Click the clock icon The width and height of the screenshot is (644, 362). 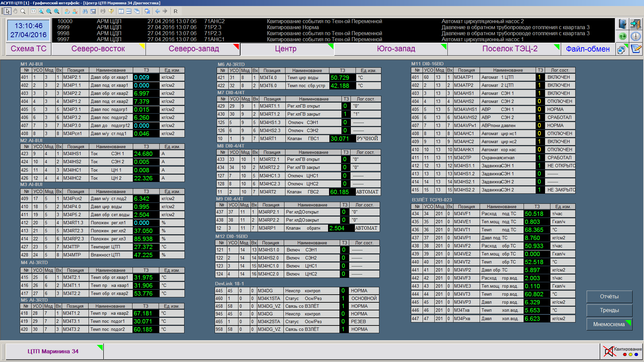pyautogui.click(x=636, y=36)
